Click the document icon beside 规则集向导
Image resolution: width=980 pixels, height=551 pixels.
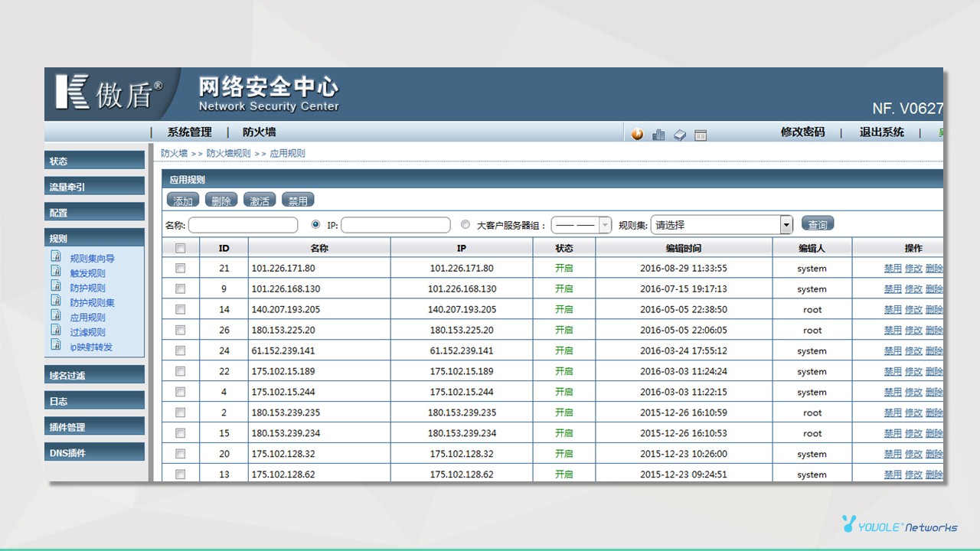tap(56, 256)
